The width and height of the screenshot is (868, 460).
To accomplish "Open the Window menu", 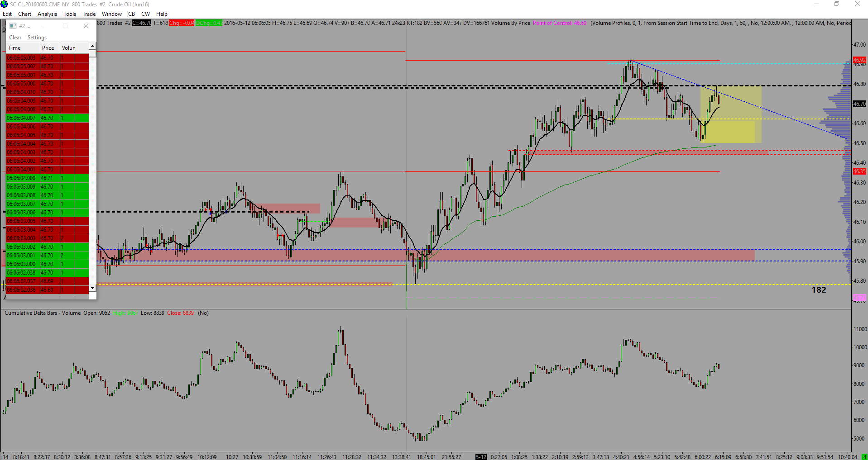I will [x=112, y=14].
